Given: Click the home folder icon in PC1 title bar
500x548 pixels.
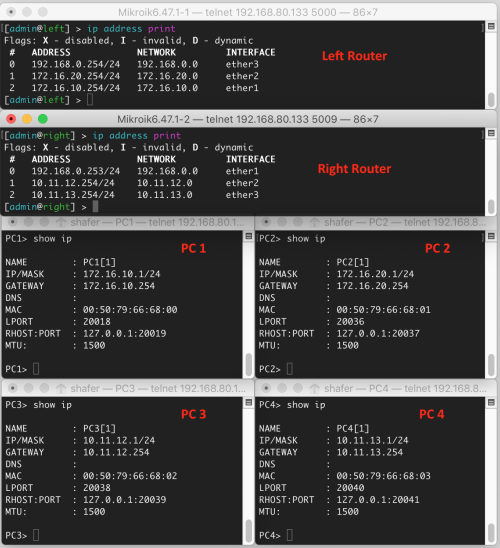Looking at the screenshot, I should tap(61, 222).
